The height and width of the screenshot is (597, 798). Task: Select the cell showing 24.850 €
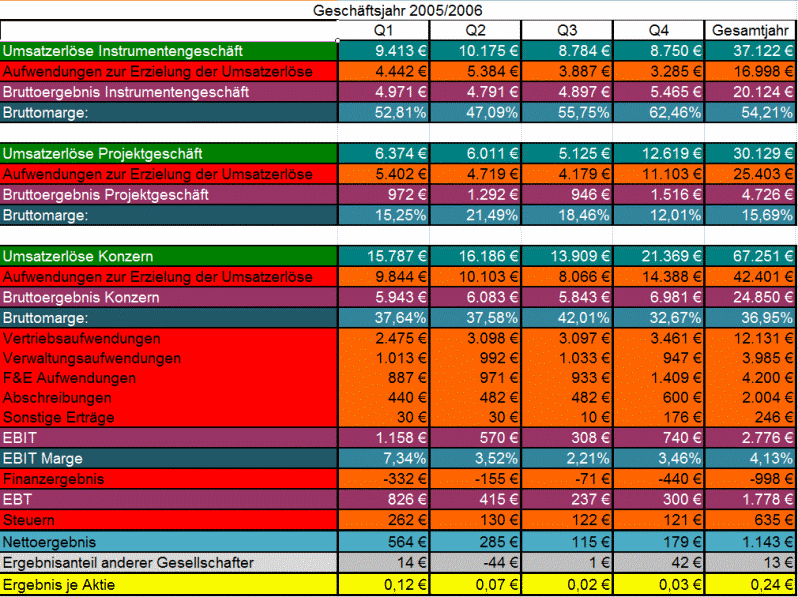pyautogui.click(x=751, y=297)
